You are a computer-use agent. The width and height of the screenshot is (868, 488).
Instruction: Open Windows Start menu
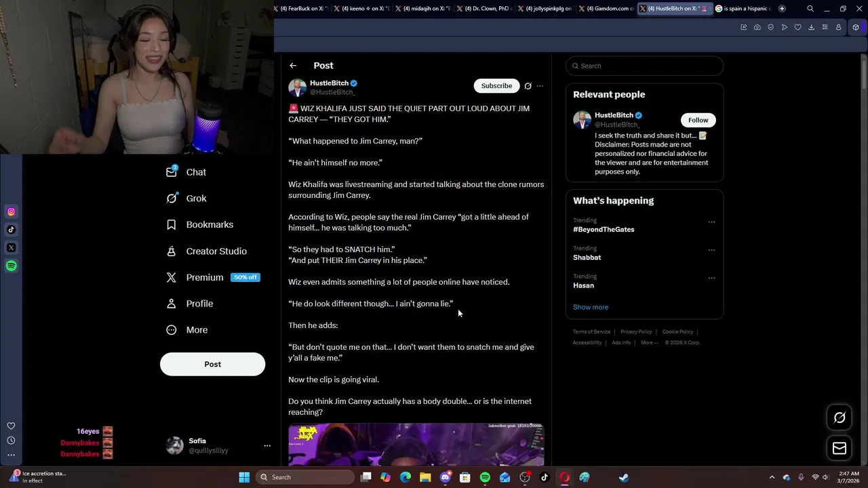244,477
